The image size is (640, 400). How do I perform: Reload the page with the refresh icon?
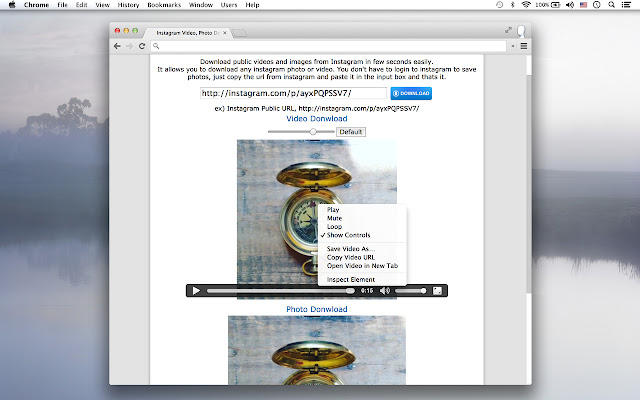click(x=142, y=46)
